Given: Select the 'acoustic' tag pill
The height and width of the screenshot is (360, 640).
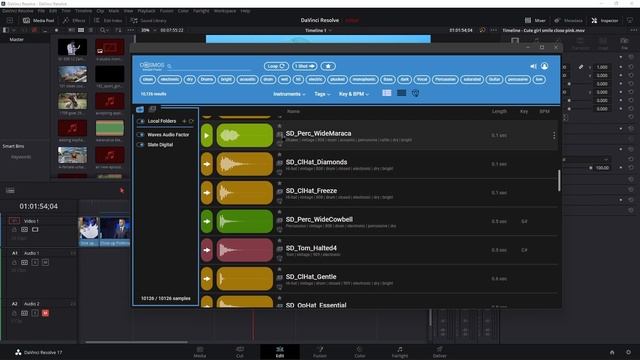Looking at the screenshot, I should [x=247, y=79].
